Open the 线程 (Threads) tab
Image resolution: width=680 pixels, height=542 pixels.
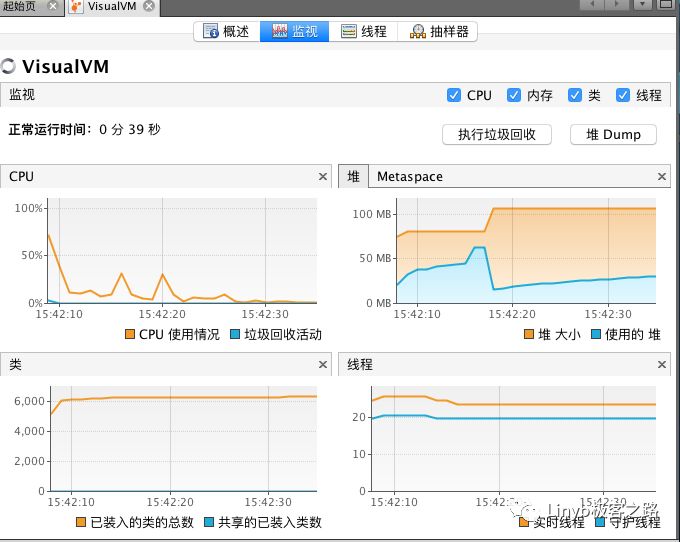[363, 32]
